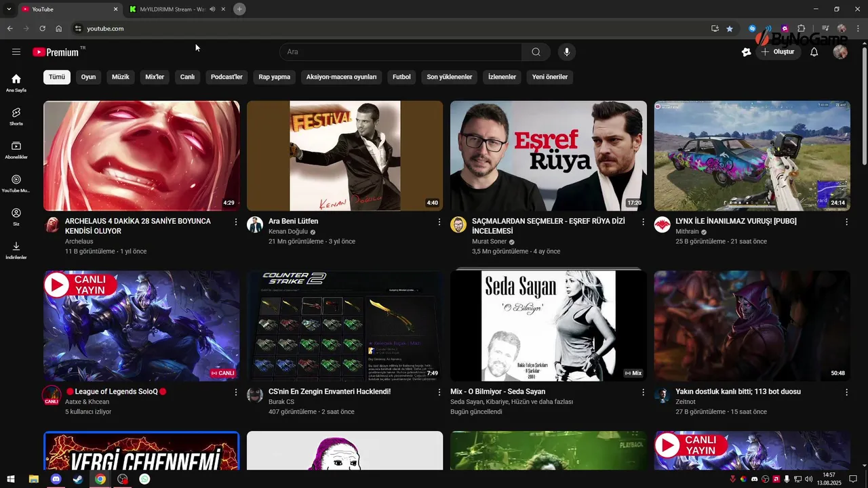Open the Mithrain channel link
Viewport: 868px width, 488px height.
(688, 232)
